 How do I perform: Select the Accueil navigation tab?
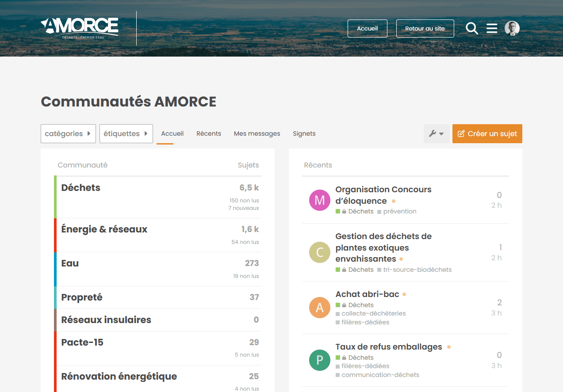pos(172,133)
